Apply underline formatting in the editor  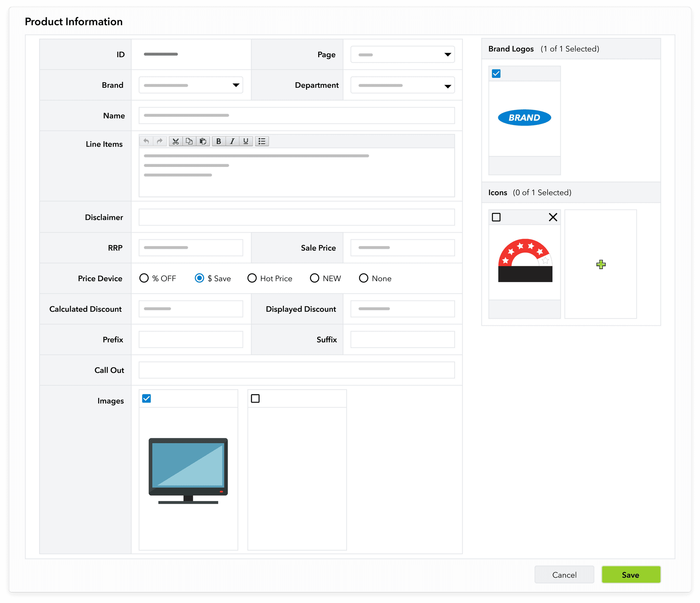click(246, 141)
